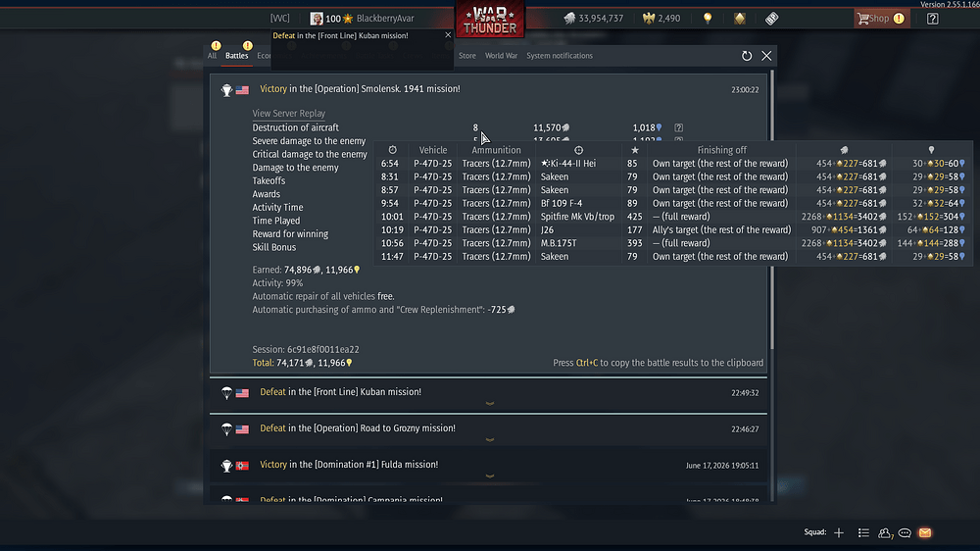Click the Silver Lions balance 33,954,737
The height and width of the screenshot is (551, 980).
[593, 18]
